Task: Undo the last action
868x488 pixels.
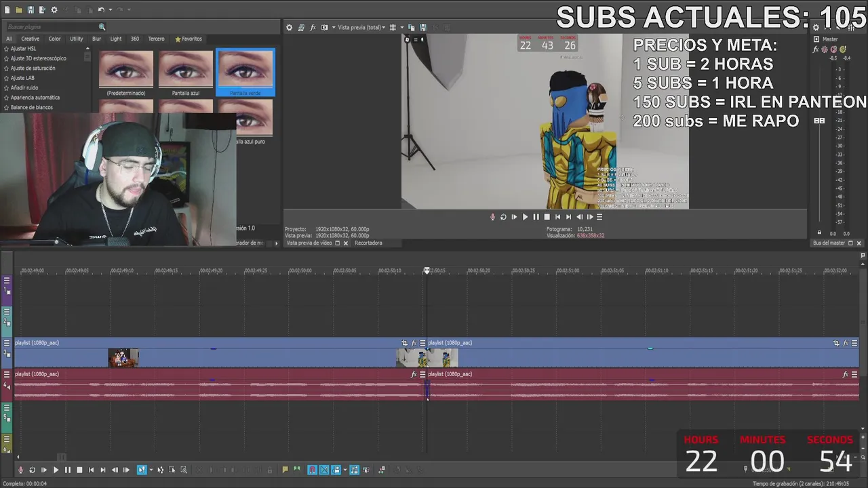Action: 101,9
